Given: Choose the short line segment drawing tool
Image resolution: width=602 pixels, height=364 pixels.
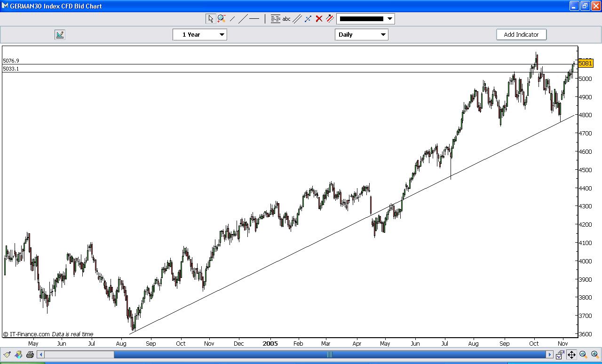Looking at the screenshot, I should pos(232,19).
